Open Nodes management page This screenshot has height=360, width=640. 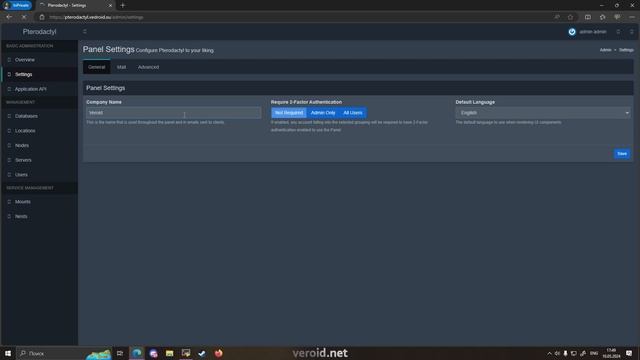(39, 145)
